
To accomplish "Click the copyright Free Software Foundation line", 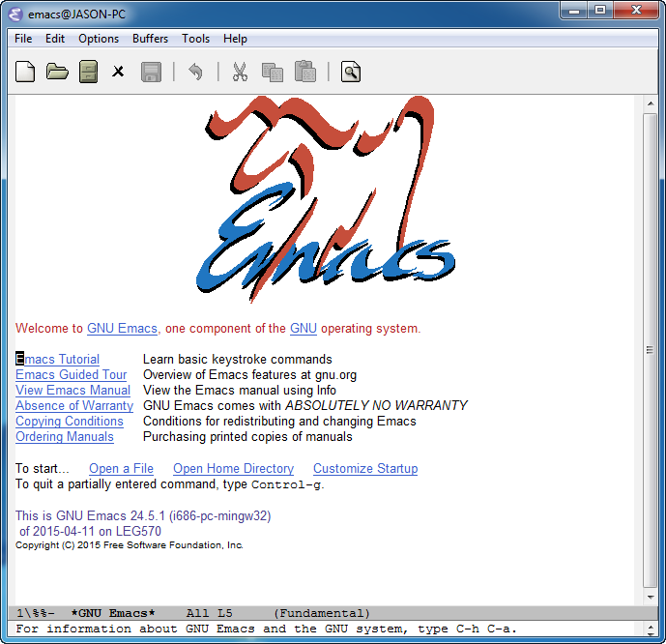I will coord(130,545).
